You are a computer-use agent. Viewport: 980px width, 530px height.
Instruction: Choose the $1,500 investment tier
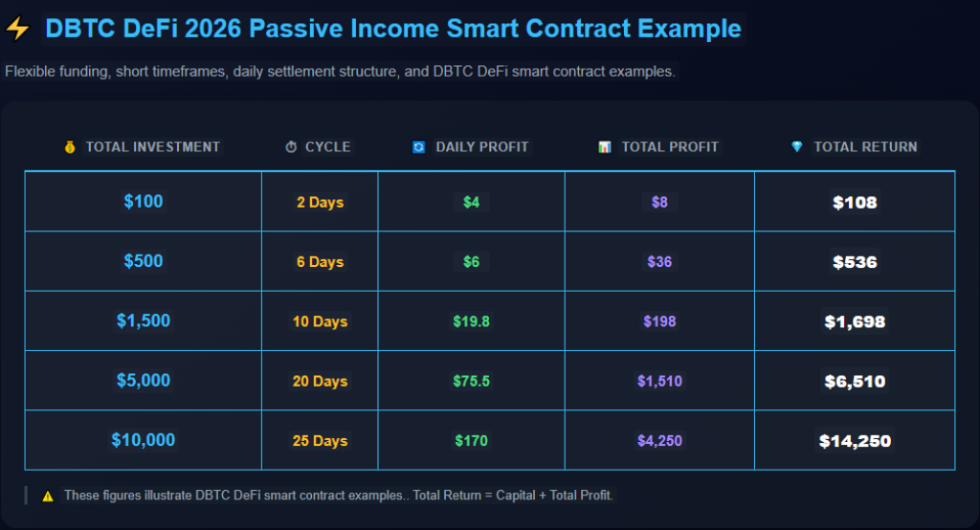[x=144, y=321]
